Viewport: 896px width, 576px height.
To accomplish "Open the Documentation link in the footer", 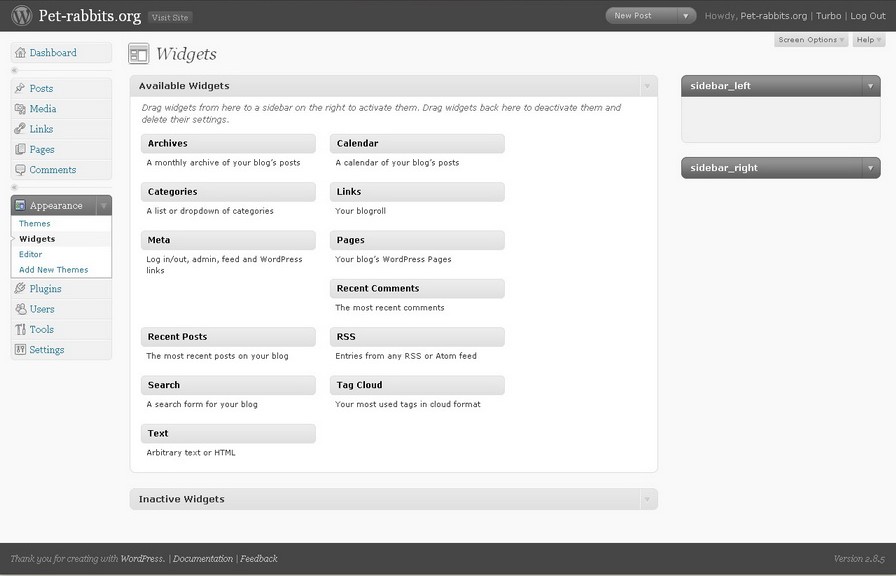I will (x=202, y=558).
